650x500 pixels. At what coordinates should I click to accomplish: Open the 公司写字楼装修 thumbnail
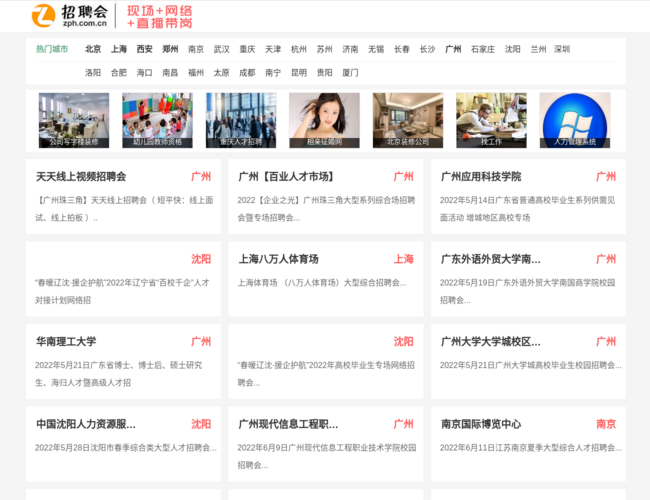[74, 120]
